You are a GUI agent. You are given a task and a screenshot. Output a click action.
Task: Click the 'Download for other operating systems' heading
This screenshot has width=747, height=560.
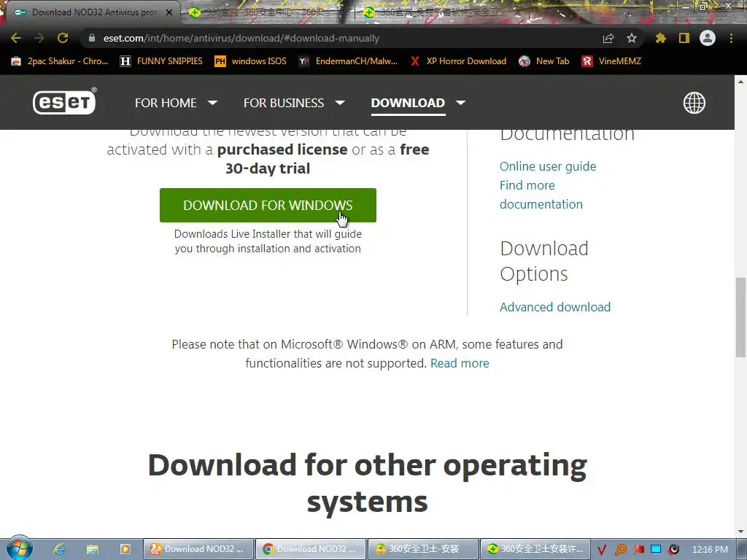368,483
